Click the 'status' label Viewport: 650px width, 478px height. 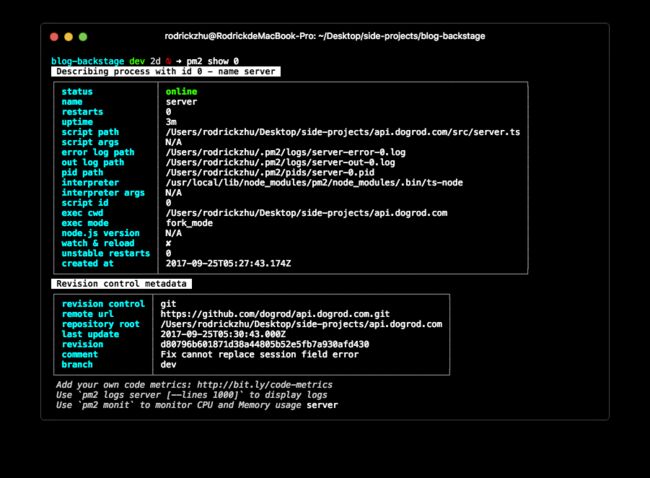tap(77, 92)
